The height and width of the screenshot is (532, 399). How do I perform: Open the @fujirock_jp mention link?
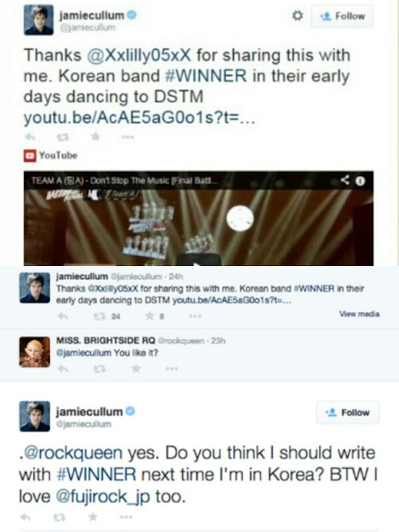click(x=102, y=497)
